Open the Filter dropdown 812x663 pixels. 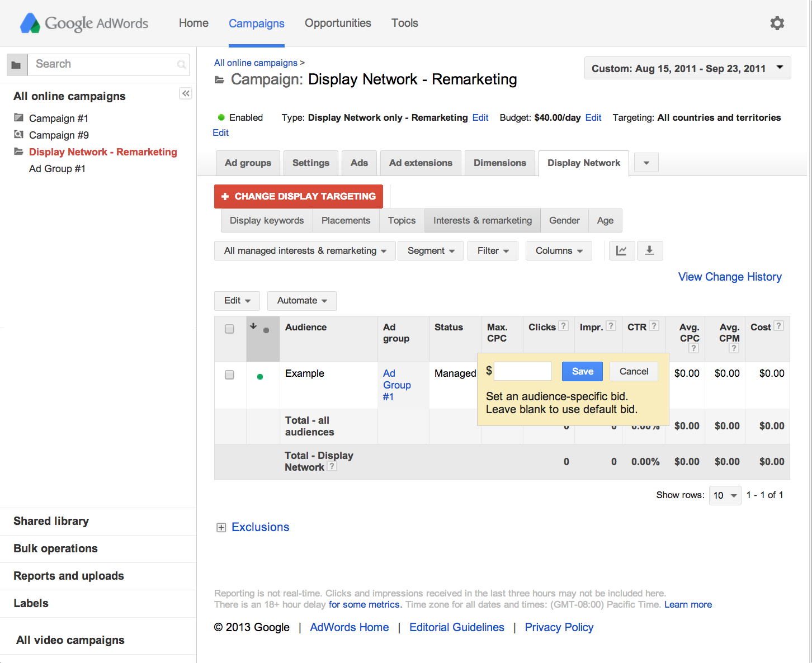pyautogui.click(x=493, y=250)
